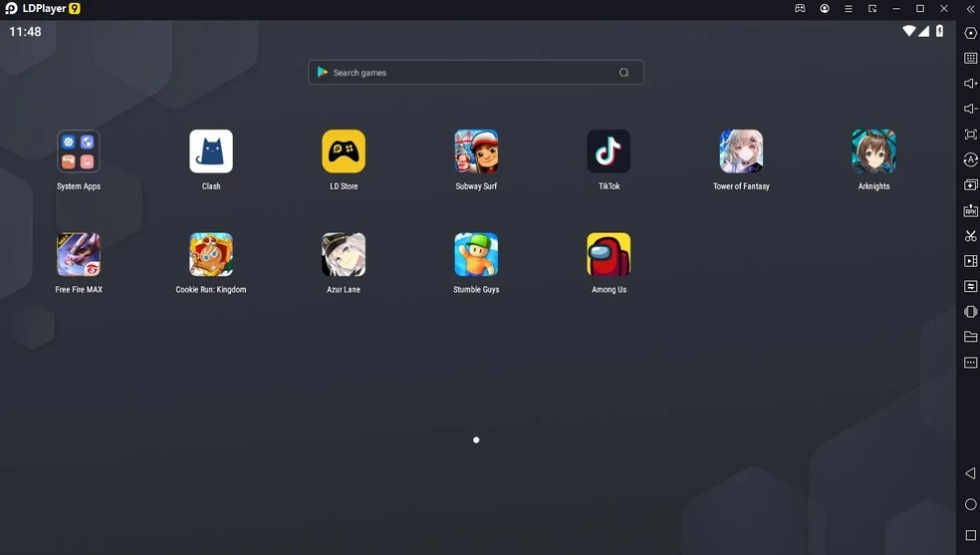Viewport: 980px width, 555px height.
Task: Open the video recorder sidebar icon
Action: click(x=970, y=261)
